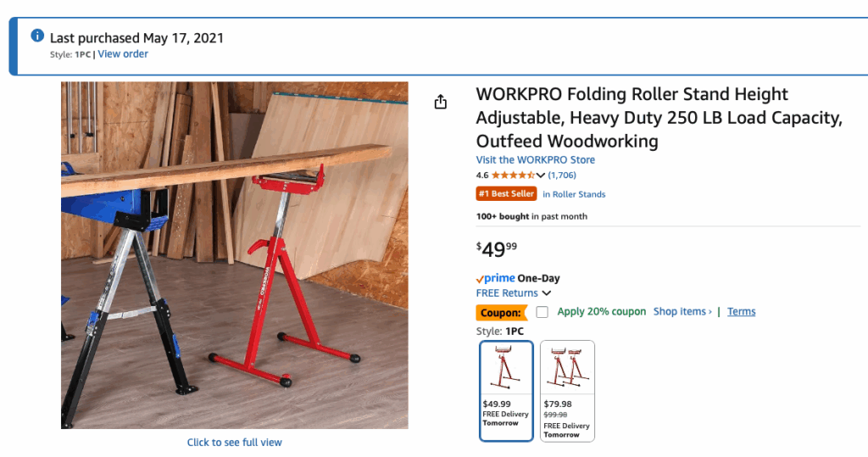Select the two-pack style option at $79.98
The image size is (868, 457).
click(567, 391)
